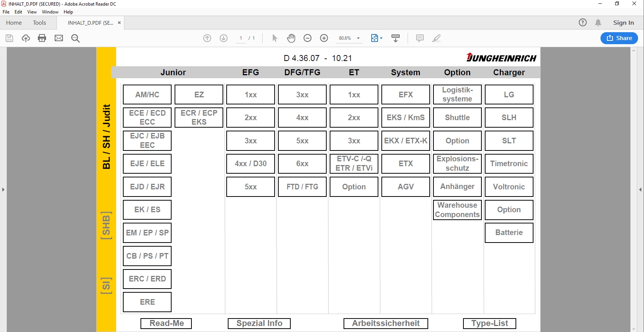The image size is (644, 332).
Task: Click the 6xx box under DFG/TFG
Action: [302, 164]
